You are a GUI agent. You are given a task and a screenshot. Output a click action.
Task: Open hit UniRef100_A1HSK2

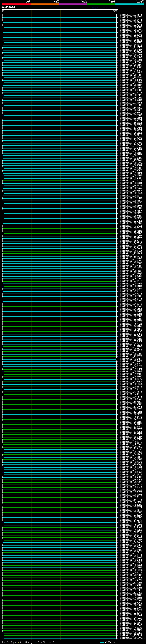pyautogui.click(x=131, y=47)
